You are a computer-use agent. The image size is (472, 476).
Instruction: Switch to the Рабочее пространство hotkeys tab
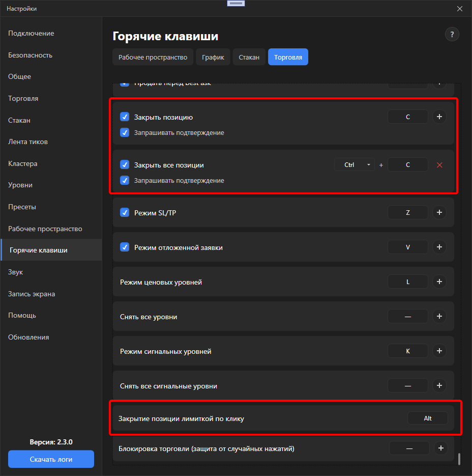(x=153, y=57)
